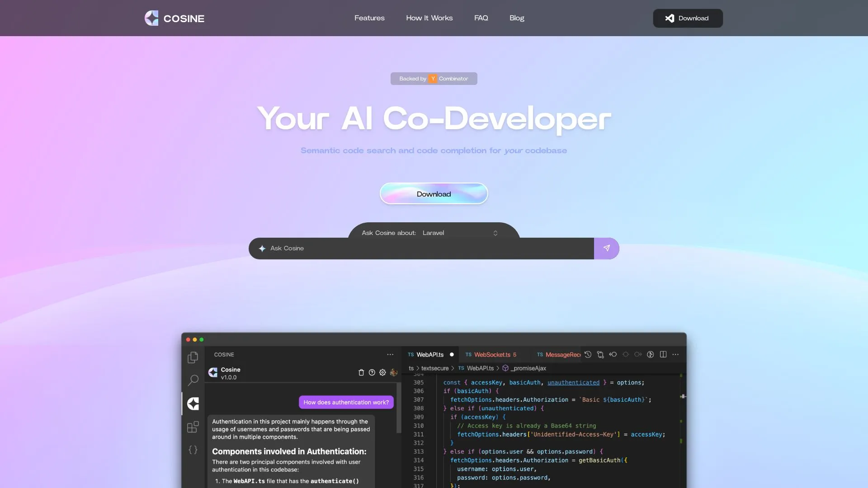Open the help question-mark icon
Image resolution: width=868 pixels, height=488 pixels.
(372, 372)
